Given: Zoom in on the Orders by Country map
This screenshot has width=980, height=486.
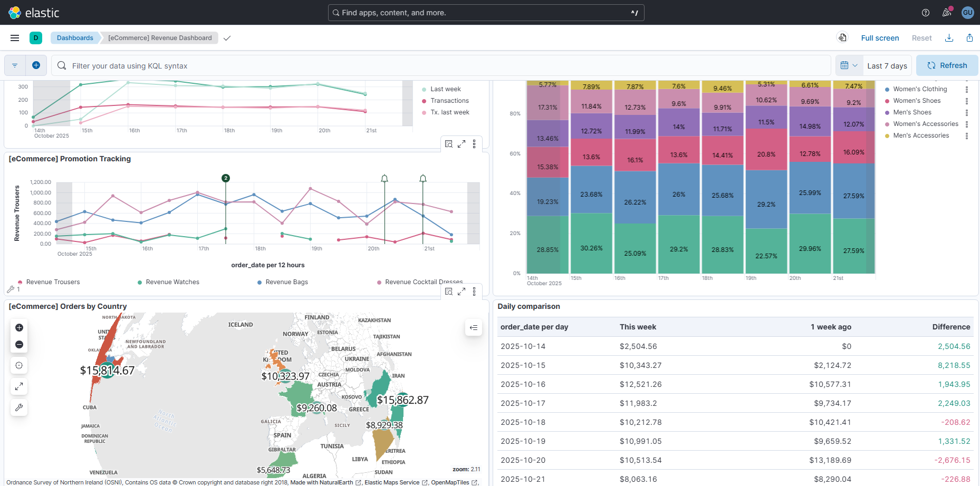Looking at the screenshot, I should [19, 327].
